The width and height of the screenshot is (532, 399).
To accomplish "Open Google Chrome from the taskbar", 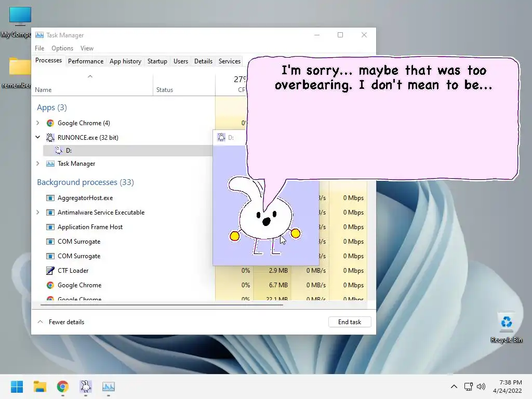I will (x=63, y=387).
